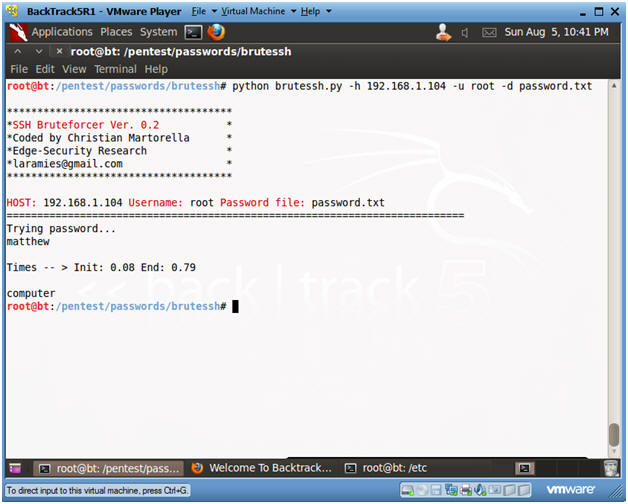Image resolution: width=628 pixels, height=504 pixels.
Task: Click the workspace switcher terminal thumbnail
Action: pyautogui.click(x=524, y=468)
